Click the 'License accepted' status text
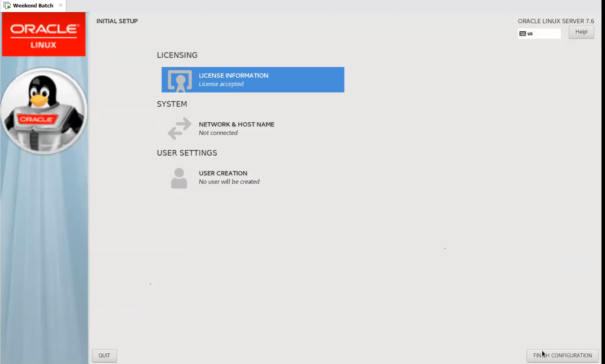This screenshot has height=364, width=605. pyautogui.click(x=221, y=84)
